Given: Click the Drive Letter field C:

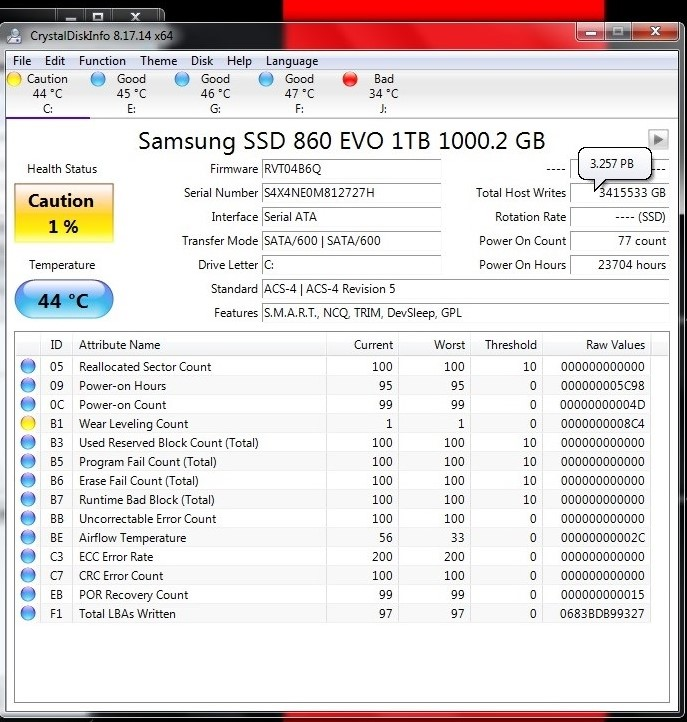Looking at the screenshot, I should click(x=351, y=265).
